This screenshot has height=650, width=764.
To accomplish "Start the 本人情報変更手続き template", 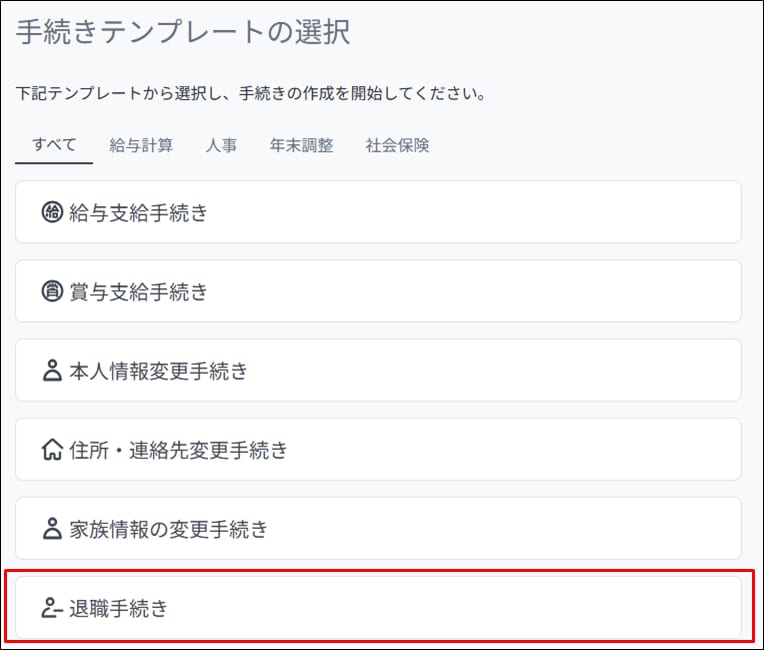I will pyautogui.click(x=378, y=371).
